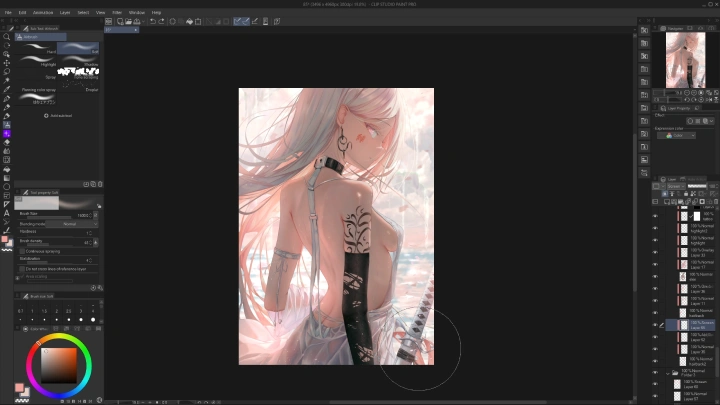Click the New canvas icon
The height and width of the screenshot is (405, 720).
point(120,22)
